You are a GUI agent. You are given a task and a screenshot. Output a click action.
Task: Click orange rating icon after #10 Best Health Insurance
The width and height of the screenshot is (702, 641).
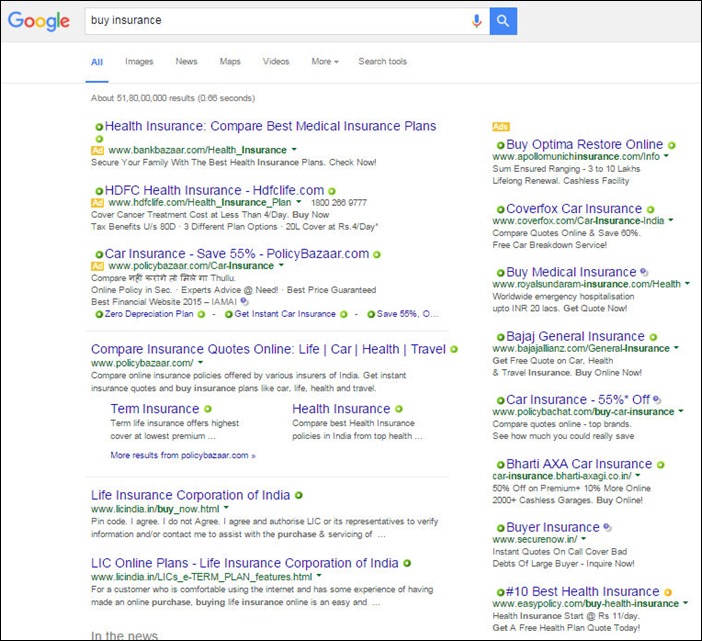click(668, 592)
